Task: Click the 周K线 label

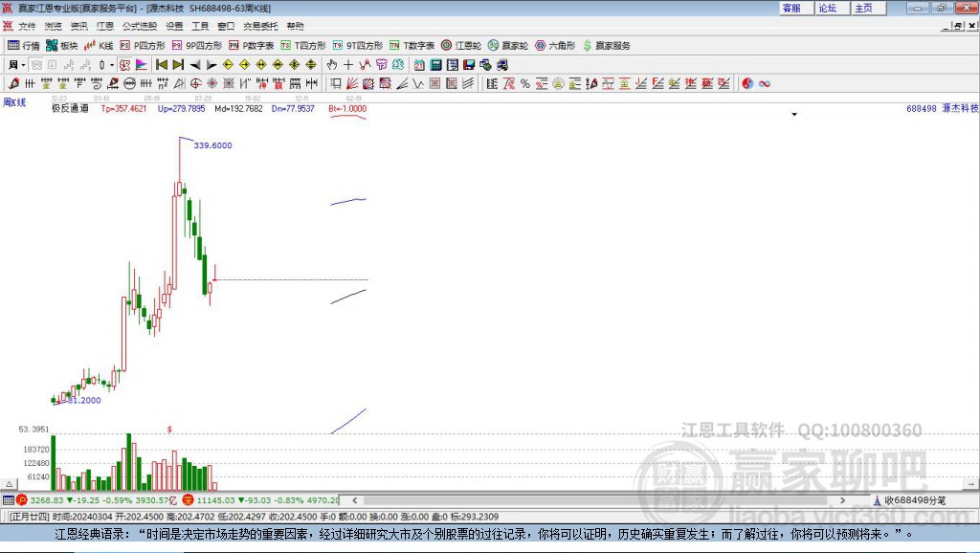Action: coord(14,102)
